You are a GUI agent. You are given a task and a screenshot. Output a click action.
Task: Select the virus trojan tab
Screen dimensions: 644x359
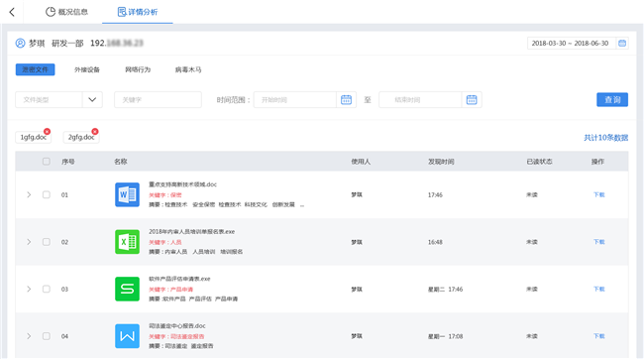(188, 69)
